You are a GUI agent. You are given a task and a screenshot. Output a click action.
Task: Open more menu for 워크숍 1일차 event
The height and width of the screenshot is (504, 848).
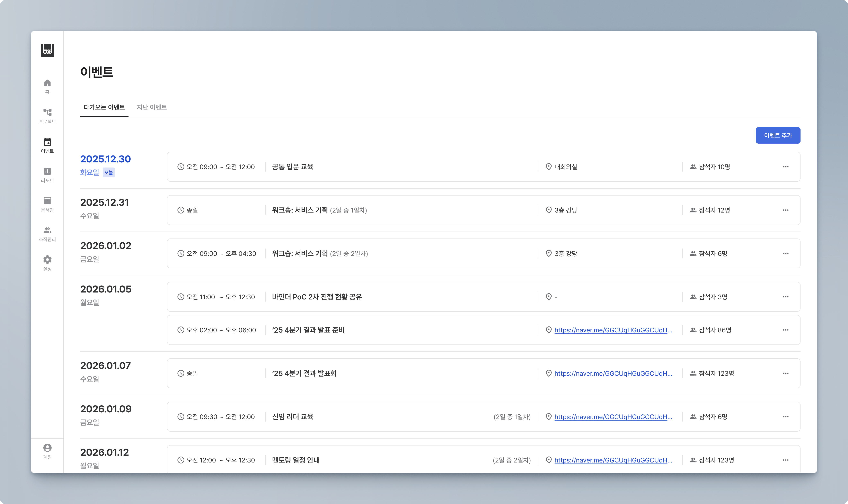tap(786, 210)
